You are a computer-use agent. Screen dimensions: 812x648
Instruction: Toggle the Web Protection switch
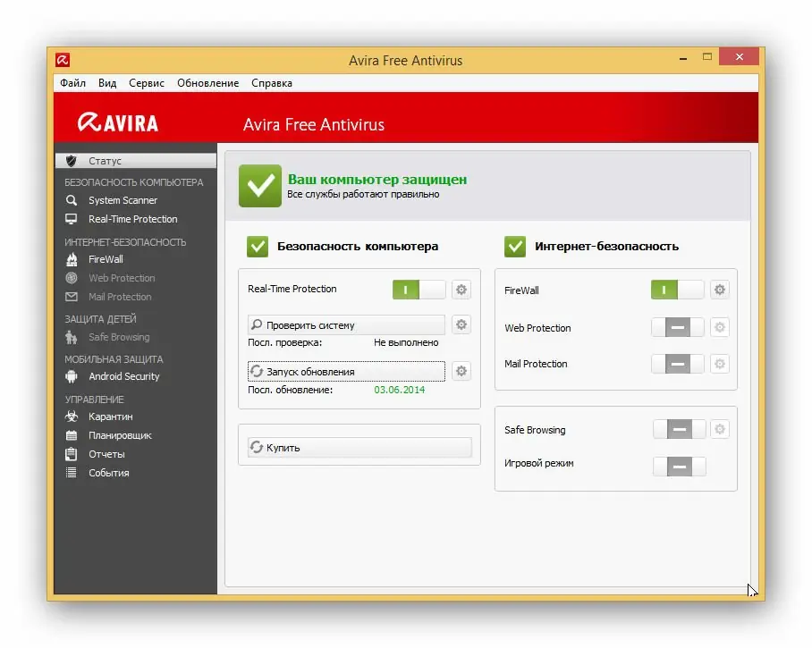tap(677, 327)
